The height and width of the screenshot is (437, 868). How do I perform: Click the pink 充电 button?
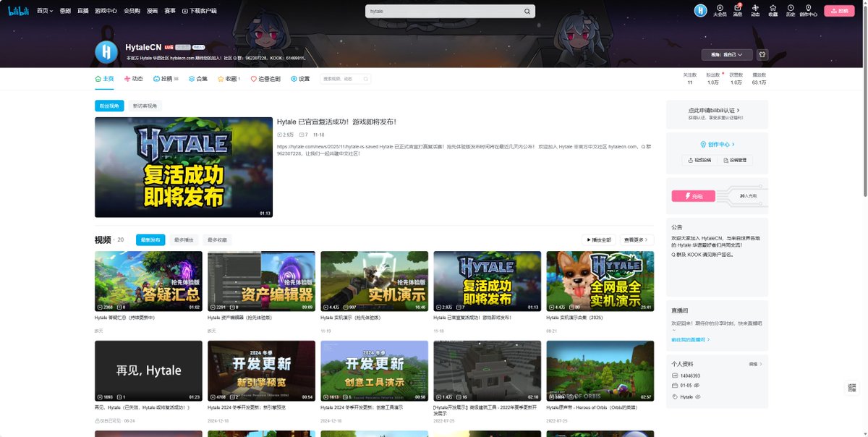[693, 195]
